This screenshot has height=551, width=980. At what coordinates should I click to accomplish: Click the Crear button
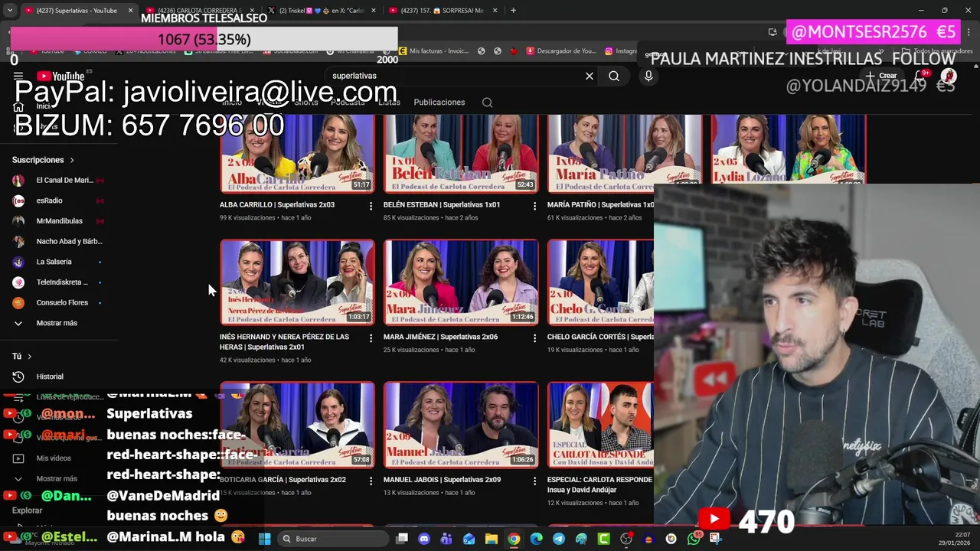881,76
